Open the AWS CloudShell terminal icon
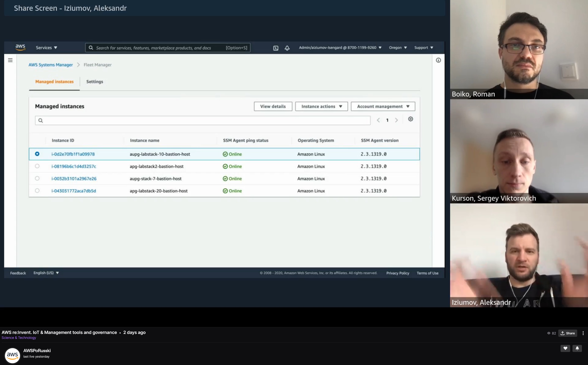Screen dimensions: 588x365 [275, 48]
